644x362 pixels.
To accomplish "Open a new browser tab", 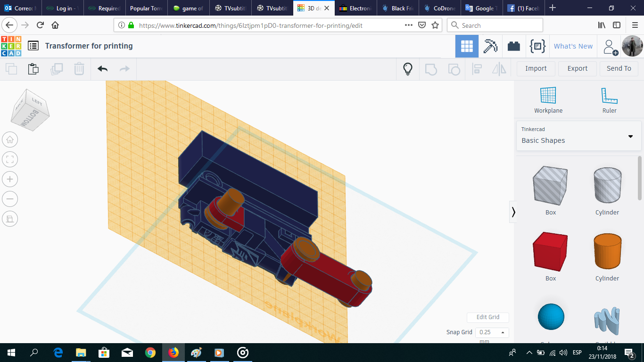I will point(553,8).
